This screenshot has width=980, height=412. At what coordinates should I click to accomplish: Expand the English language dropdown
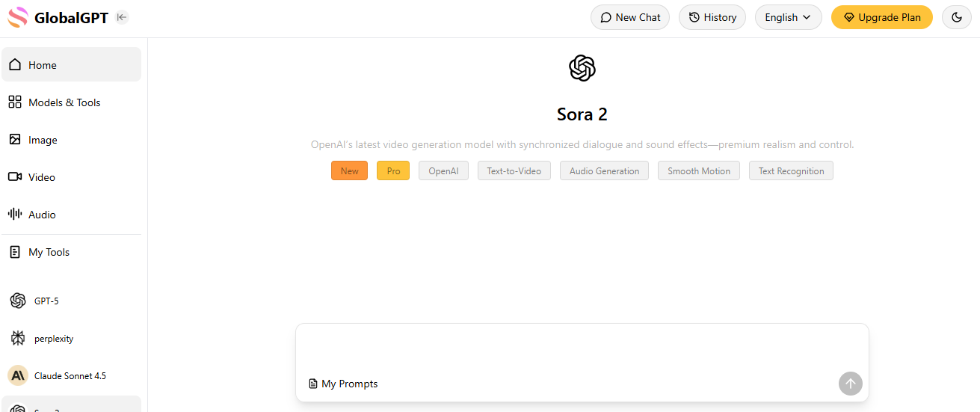click(x=788, y=17)
